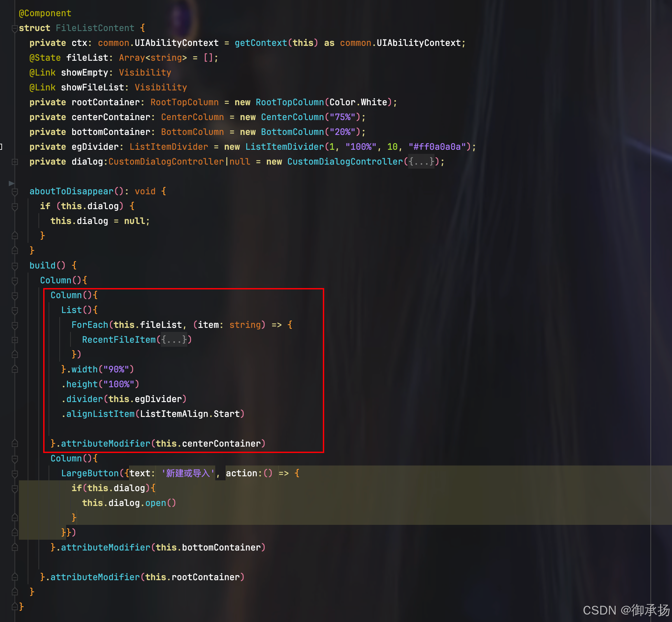Collapse the ForEach(this.fileList block fold marker

[15, 325]
